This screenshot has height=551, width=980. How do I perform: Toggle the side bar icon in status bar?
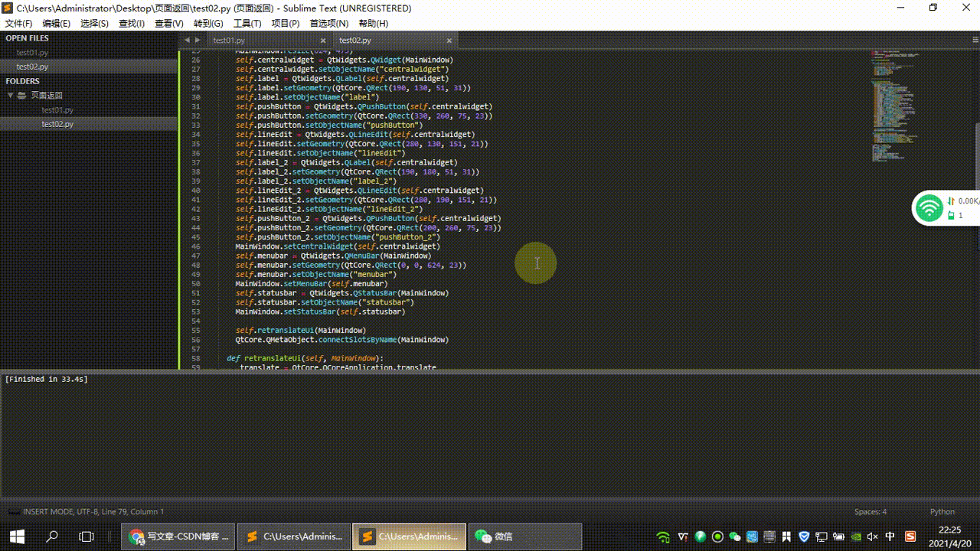[12, 512]
